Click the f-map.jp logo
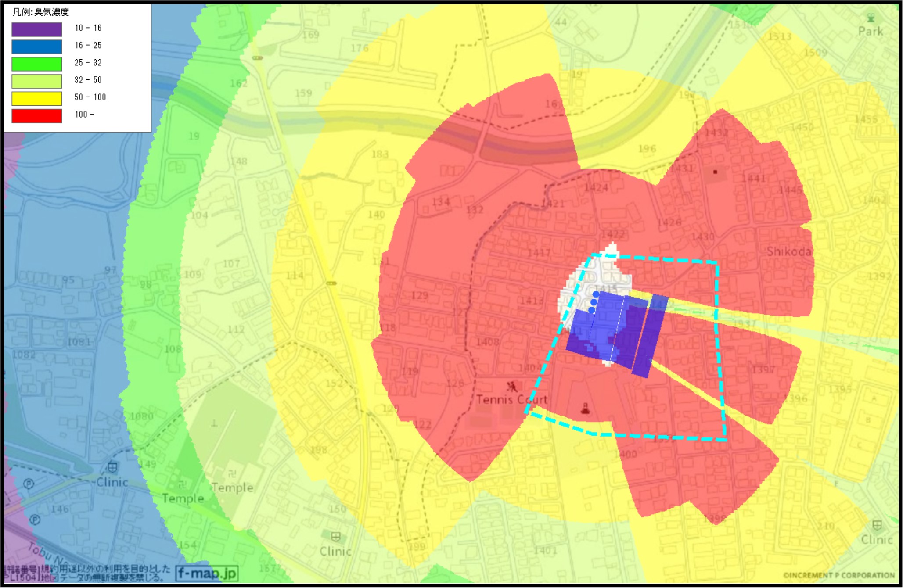 click(x=207, y=573)
